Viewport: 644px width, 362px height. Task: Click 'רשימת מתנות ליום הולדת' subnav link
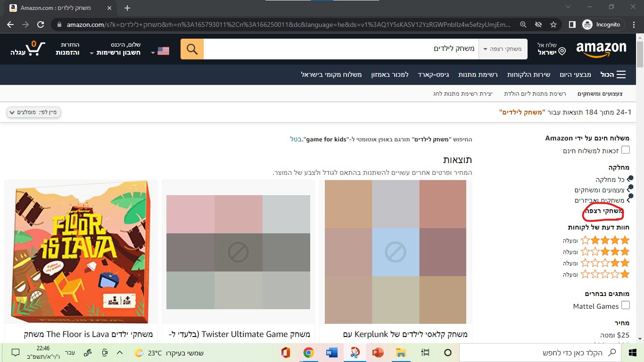point(535,94)
